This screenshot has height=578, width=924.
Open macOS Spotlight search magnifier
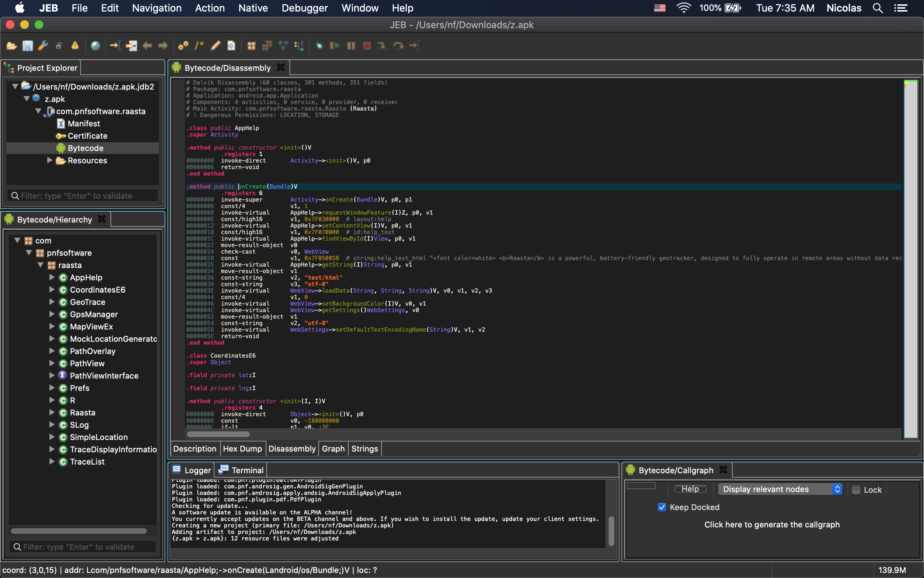(878, 8)
